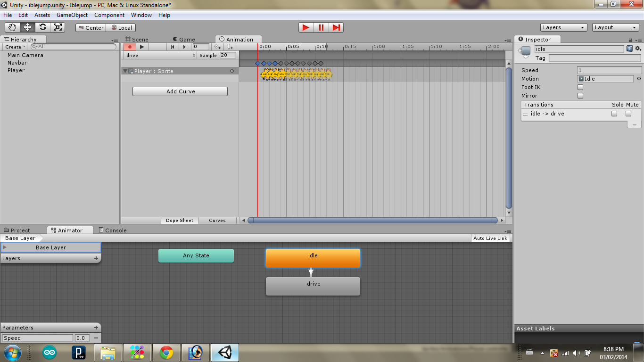Click the Sample rate field

pos(228,55)
